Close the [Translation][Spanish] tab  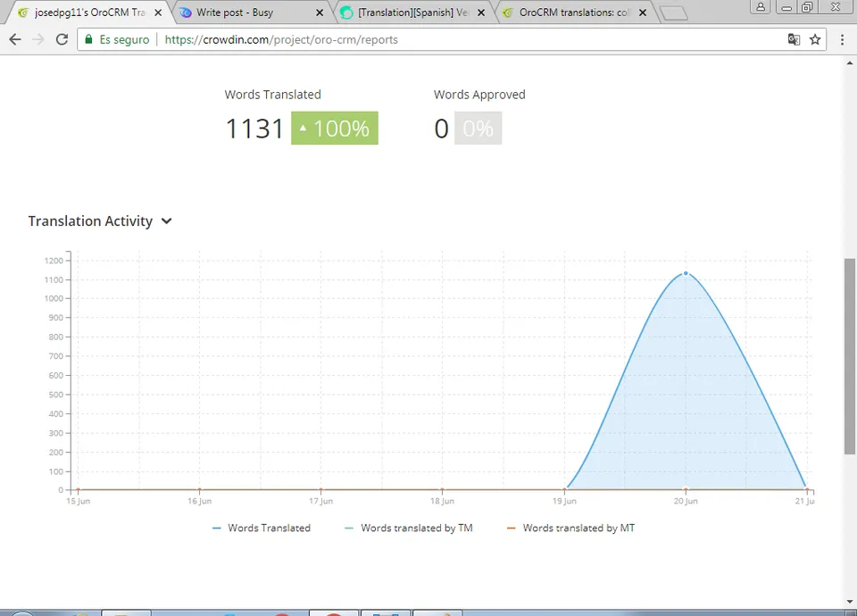(x=481, y=12)
